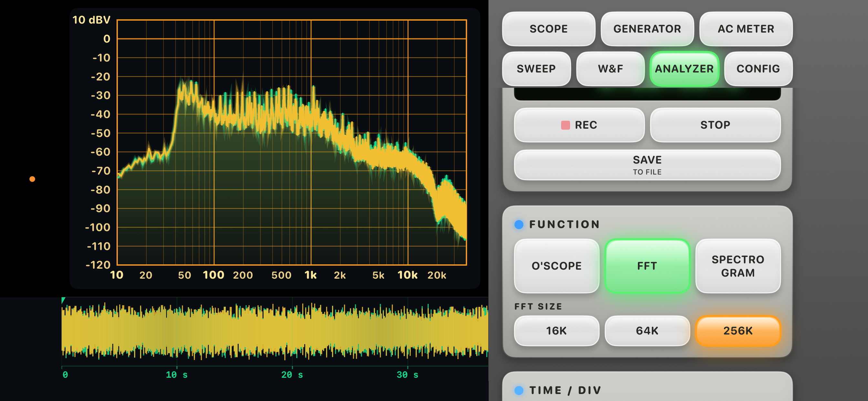Click the -100 level axis label
Viewport: 868px width, 401px height.
coord(98,227)
